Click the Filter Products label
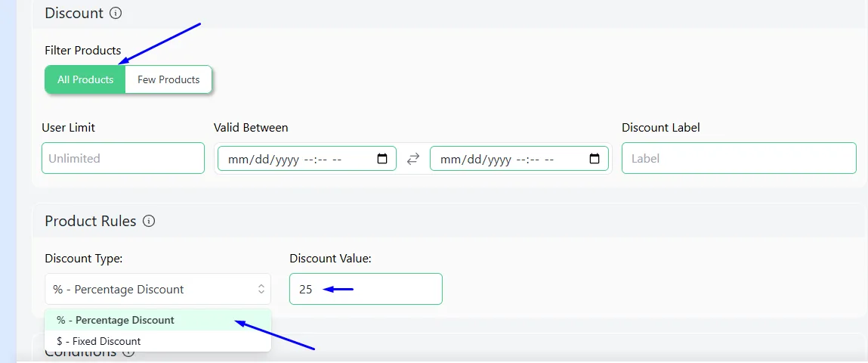Viewport: 868px width, 363px height. click(83, 51)
